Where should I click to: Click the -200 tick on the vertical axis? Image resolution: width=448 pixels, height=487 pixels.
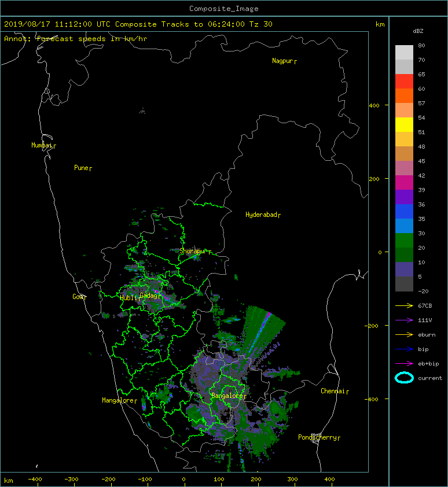(372, 326)
